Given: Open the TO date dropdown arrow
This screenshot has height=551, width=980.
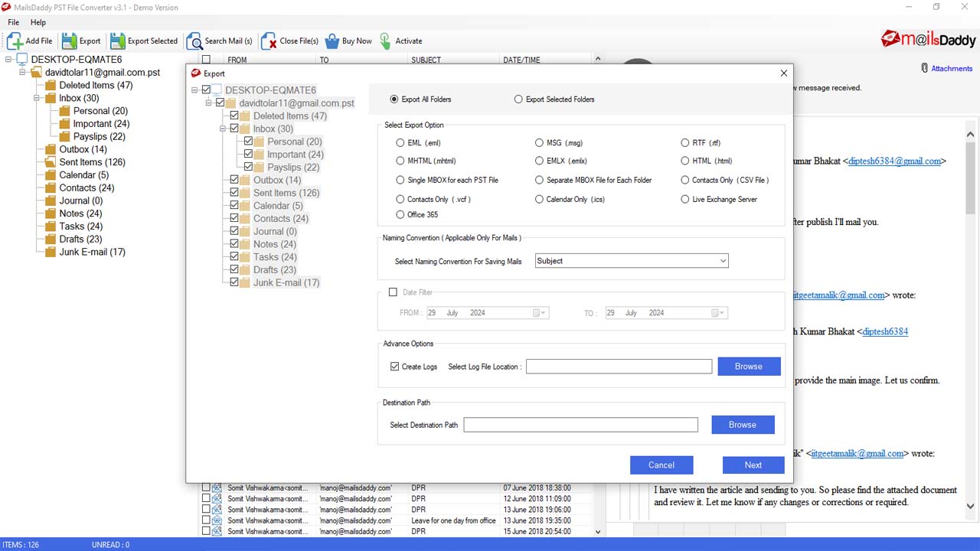Looking at the screenshot, I should tap(723, 313).
